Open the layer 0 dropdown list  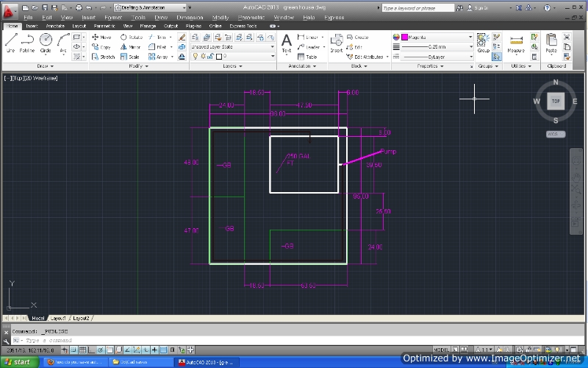(x=233, y=57)
